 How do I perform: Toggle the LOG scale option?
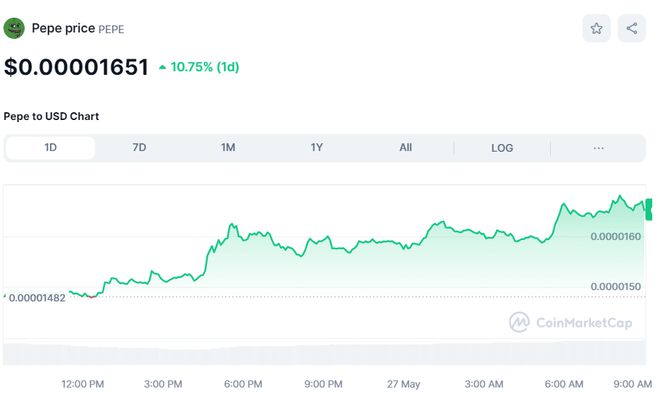pyautogui.click(x=502, y=148)
